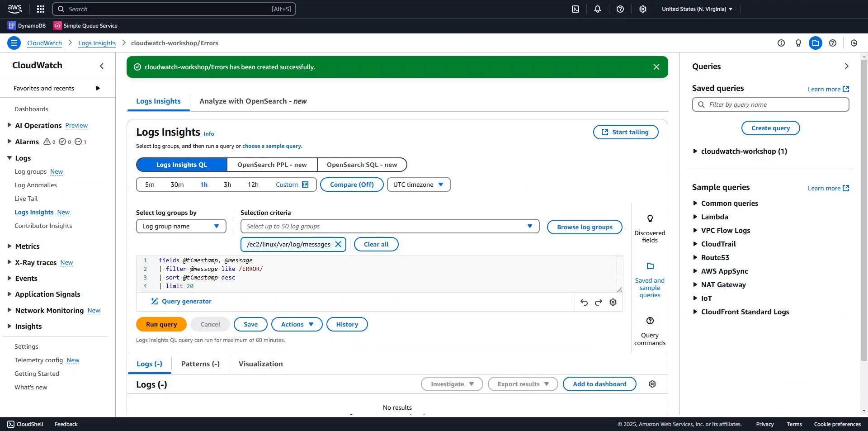Open the AWS services grid menu
Image resolution: width=868 pixels, height=431 pixels.
[x=41, y=9]
